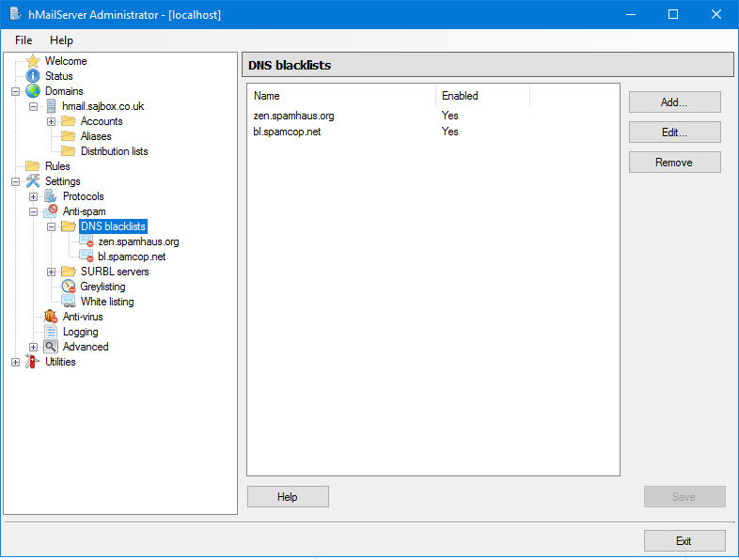The image size is (739, 560).
Task: Click the Add... button
Action: click(674, 102)
